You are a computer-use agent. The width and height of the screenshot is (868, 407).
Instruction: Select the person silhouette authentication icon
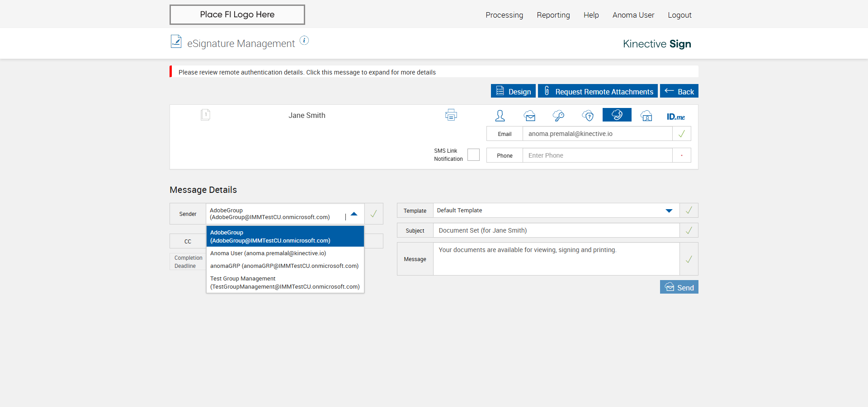[x=500, y=116]
